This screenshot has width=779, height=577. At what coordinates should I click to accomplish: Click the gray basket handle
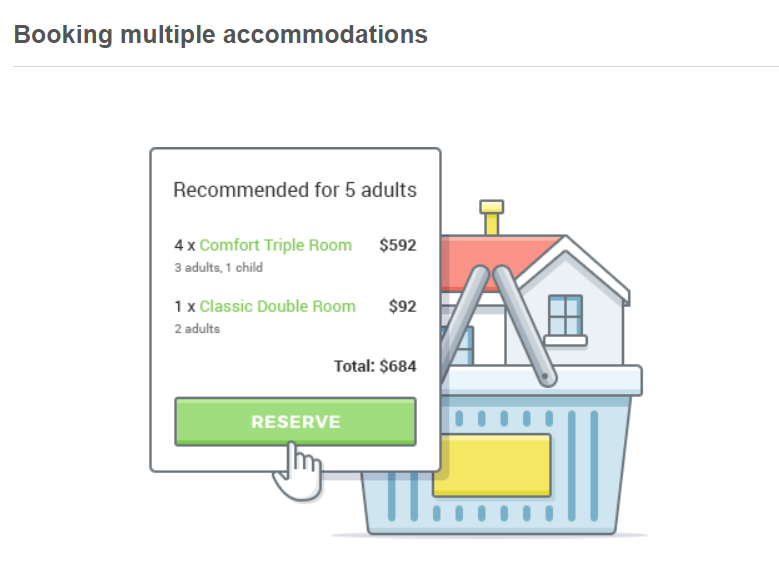click(525, 326)
